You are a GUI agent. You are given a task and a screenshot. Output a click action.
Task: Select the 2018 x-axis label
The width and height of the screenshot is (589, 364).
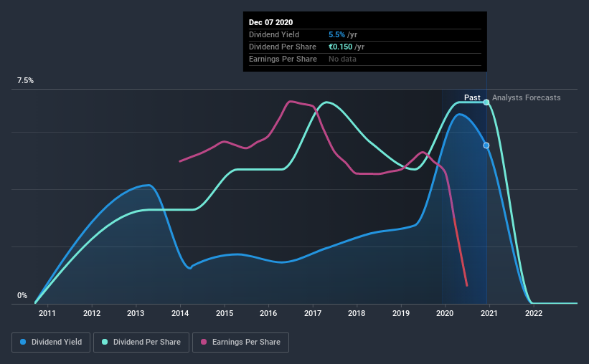(357, 313)
